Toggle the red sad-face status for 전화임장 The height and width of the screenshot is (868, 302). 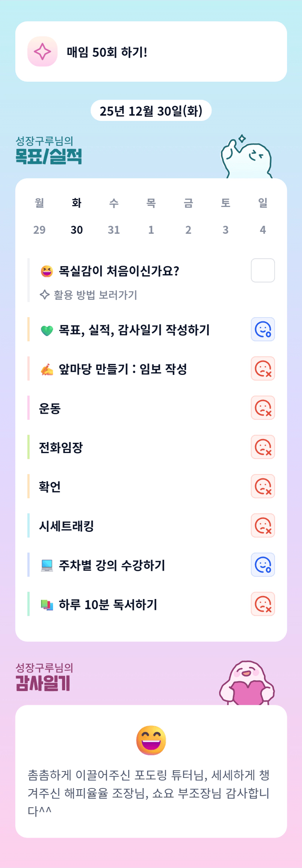click(x=263, y=447)
